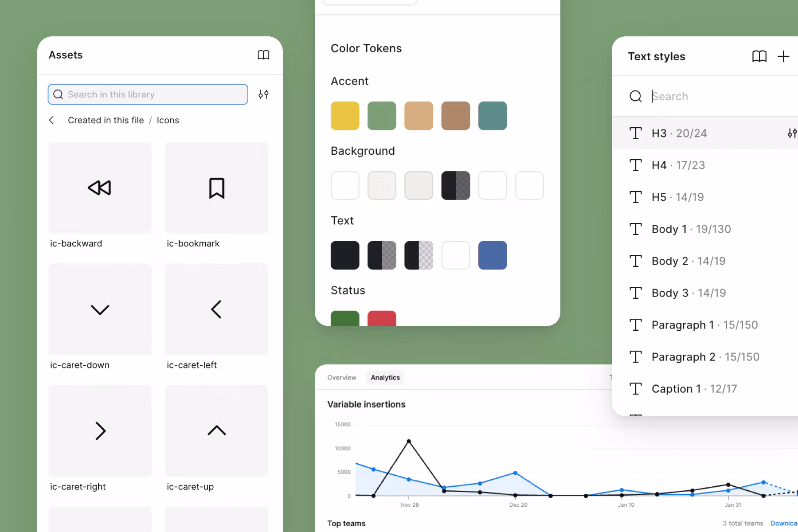Image resolution: width=798 pixels, height=532 pixels.
Task: Choose the ic-caret-down asset
Action: [x=100, y=309]
